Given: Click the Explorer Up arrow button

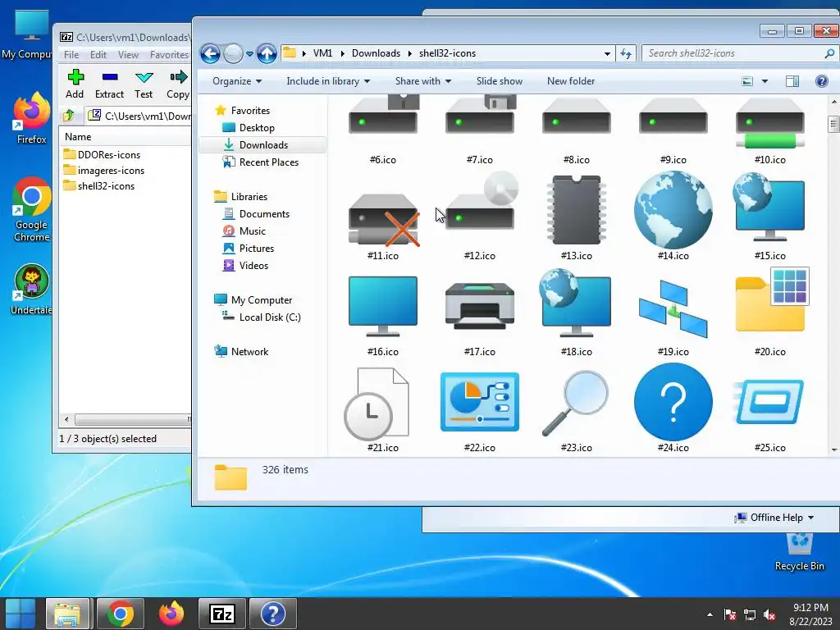Looking at the screenshot, I should 267,53.
